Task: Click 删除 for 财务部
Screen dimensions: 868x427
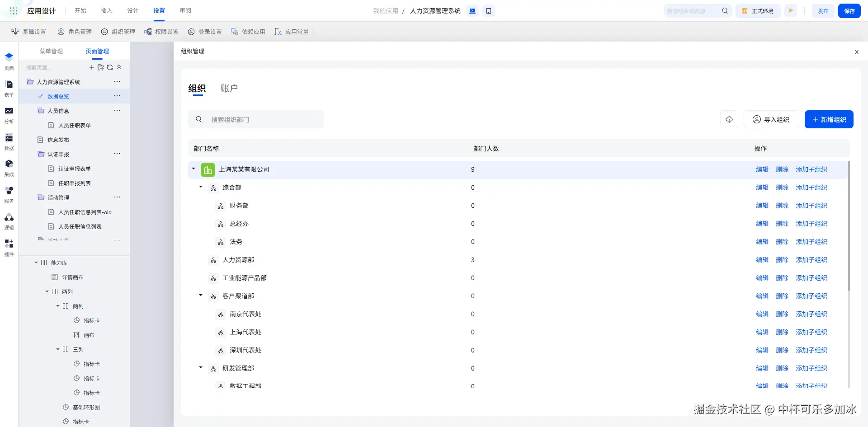Action: point(782,206)
